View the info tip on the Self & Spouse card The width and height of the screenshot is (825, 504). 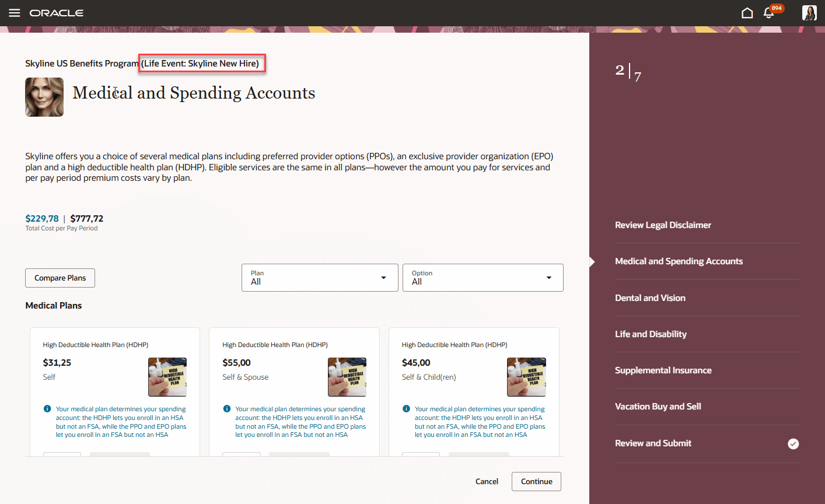(226, 408)
